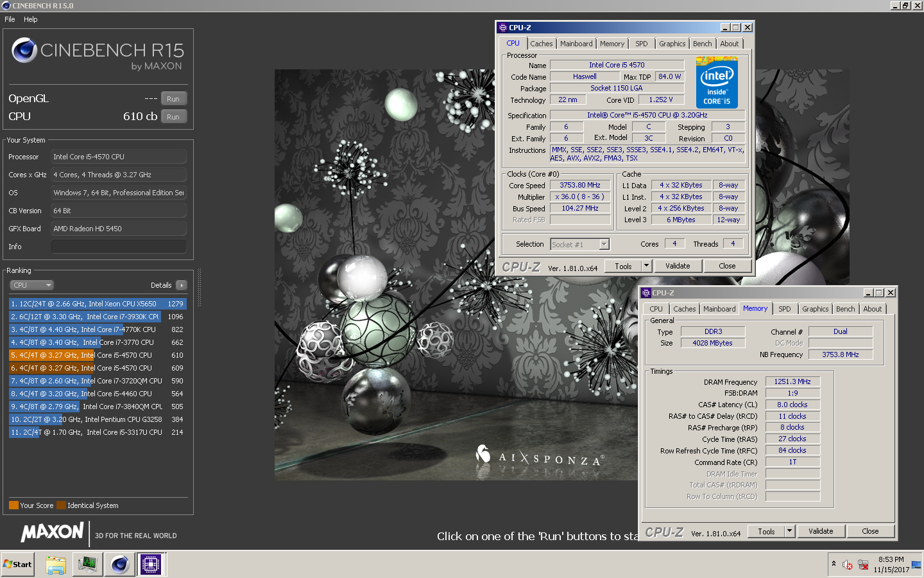924x578 pixels.
Task: Click the muted volume tray icon
Action: pos(848,565)
